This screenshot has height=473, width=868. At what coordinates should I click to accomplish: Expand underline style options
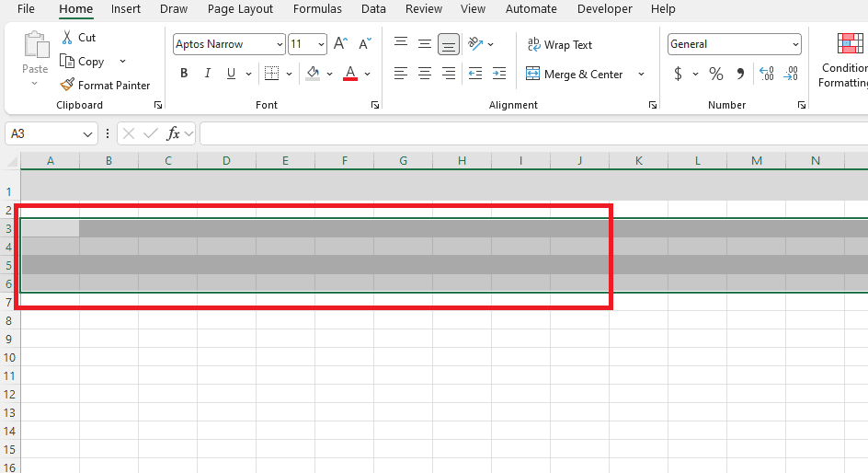(248, 74)
